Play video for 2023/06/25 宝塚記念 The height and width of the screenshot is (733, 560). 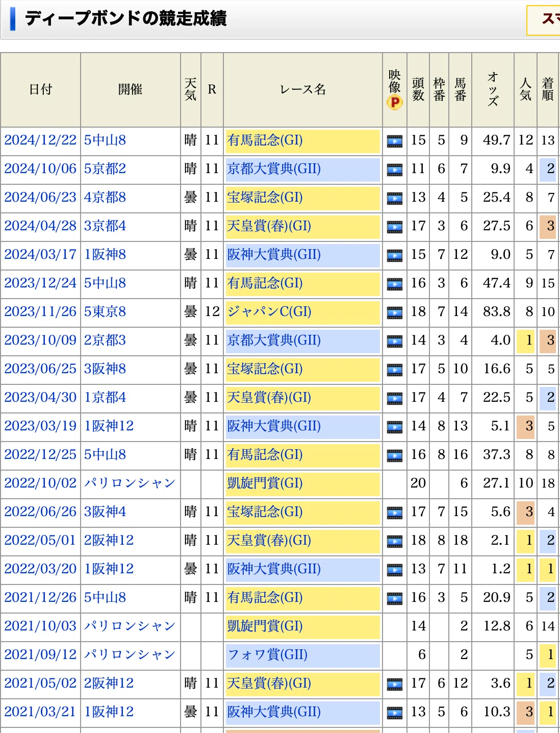[x=394, y=370]
